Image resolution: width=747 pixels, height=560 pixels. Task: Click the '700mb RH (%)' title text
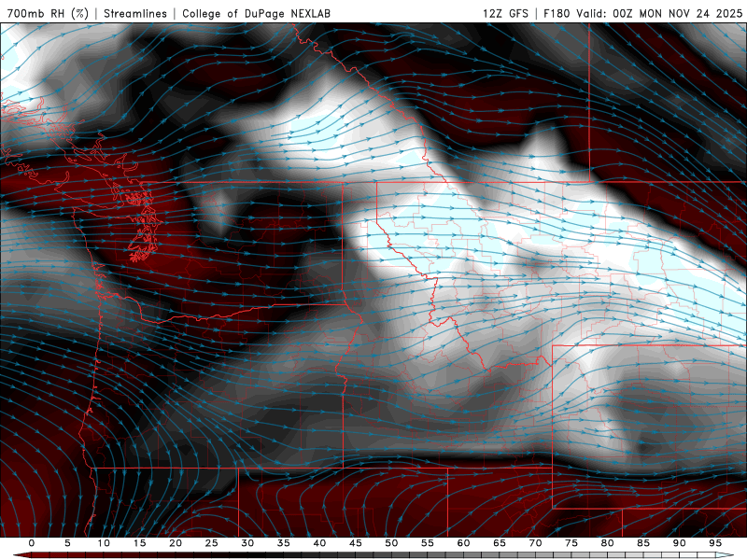point(48,13)
